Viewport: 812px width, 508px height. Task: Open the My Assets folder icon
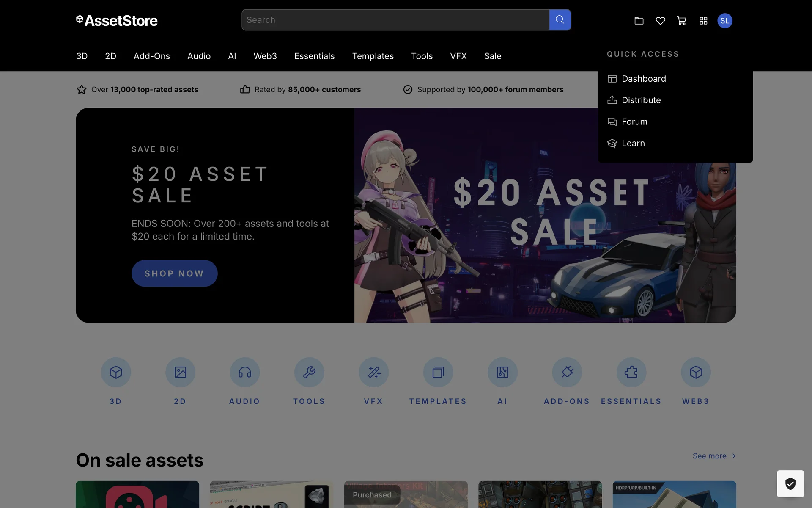point(639,21)
